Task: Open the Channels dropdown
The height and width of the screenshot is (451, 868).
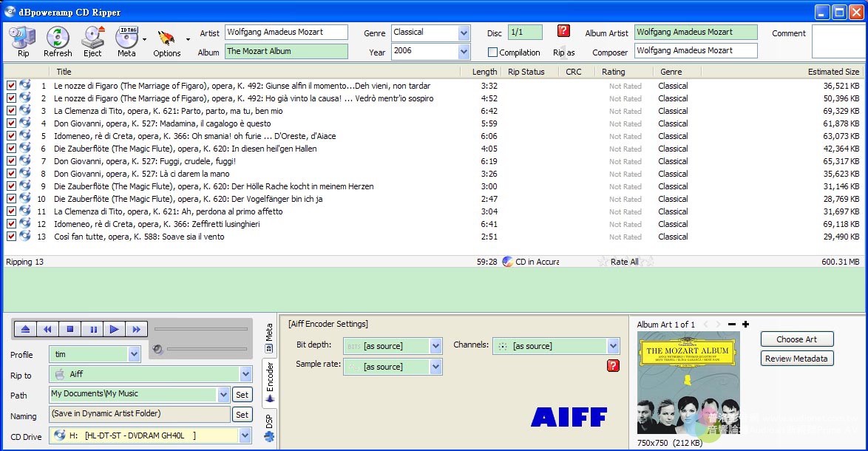Action: (x=613, y=346)
